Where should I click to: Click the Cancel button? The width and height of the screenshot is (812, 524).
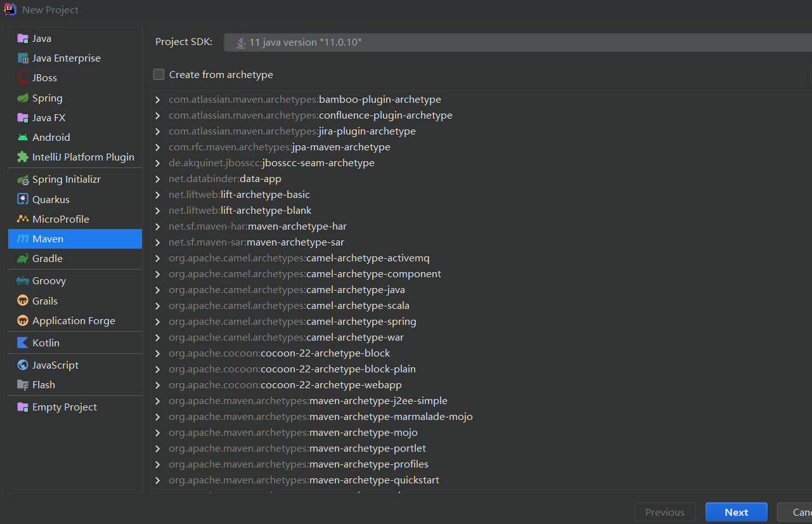point(795,512)
